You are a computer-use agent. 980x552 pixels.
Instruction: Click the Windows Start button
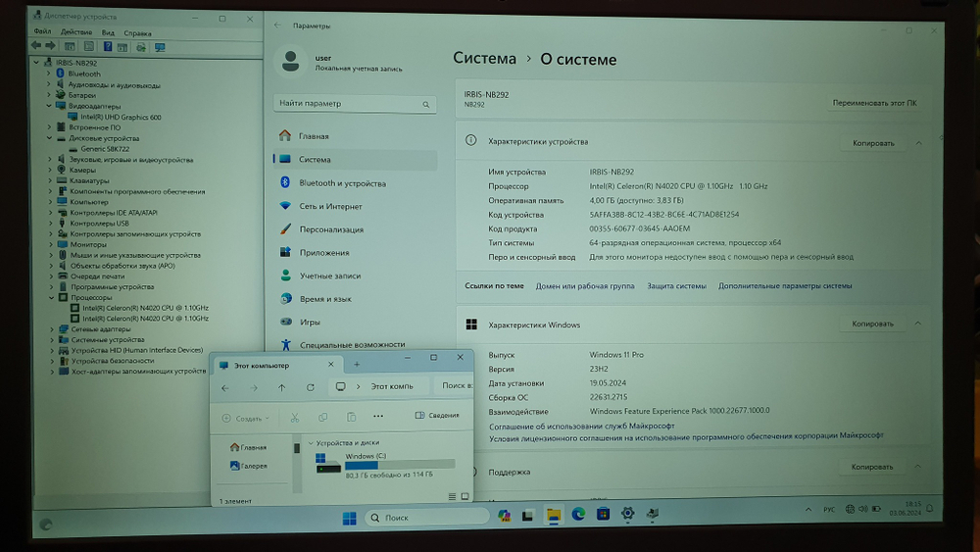click(x=350, y=518)
